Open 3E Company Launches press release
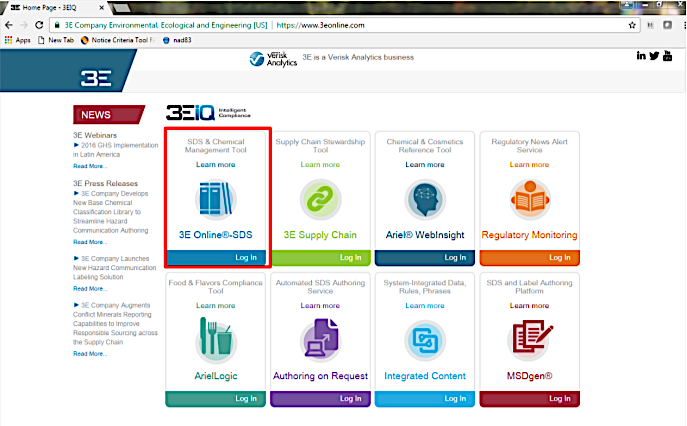This screenshot has width=687, height=426. pyautogui.click(x=114, y=267)
